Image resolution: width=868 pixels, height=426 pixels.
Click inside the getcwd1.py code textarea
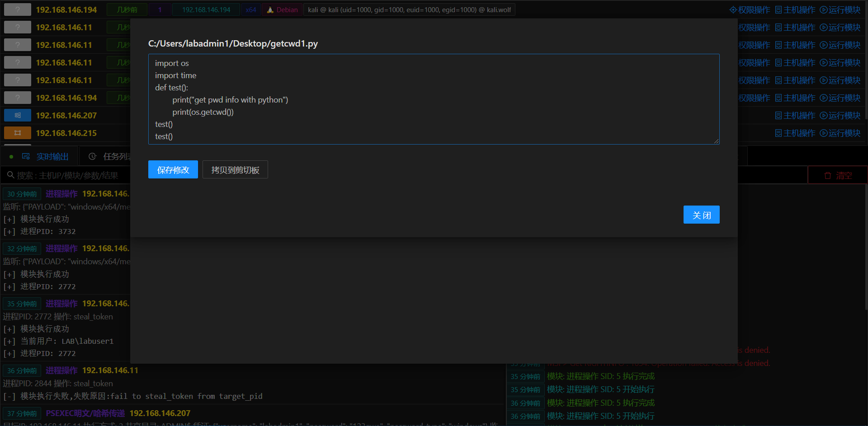click(434, 99)
